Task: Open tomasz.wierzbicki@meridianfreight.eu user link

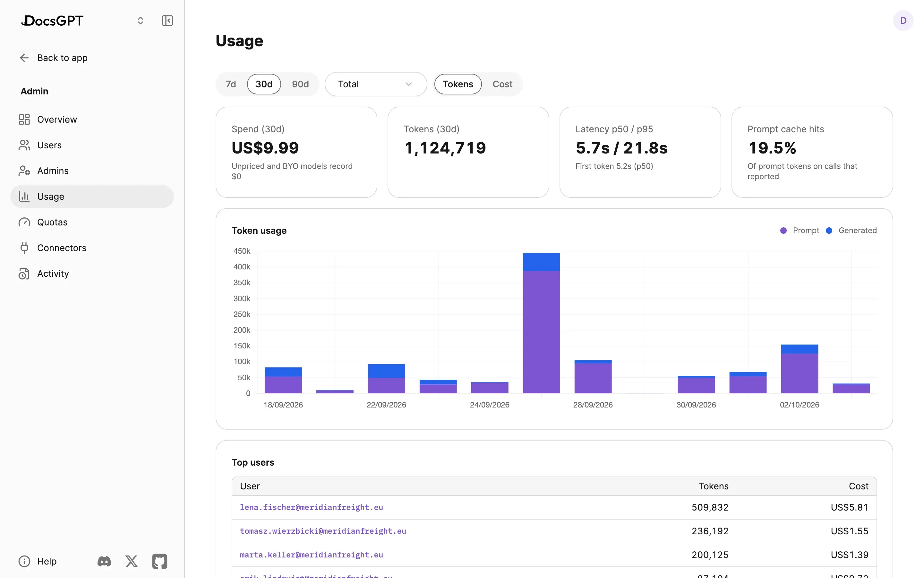Action: pos(323,531)
